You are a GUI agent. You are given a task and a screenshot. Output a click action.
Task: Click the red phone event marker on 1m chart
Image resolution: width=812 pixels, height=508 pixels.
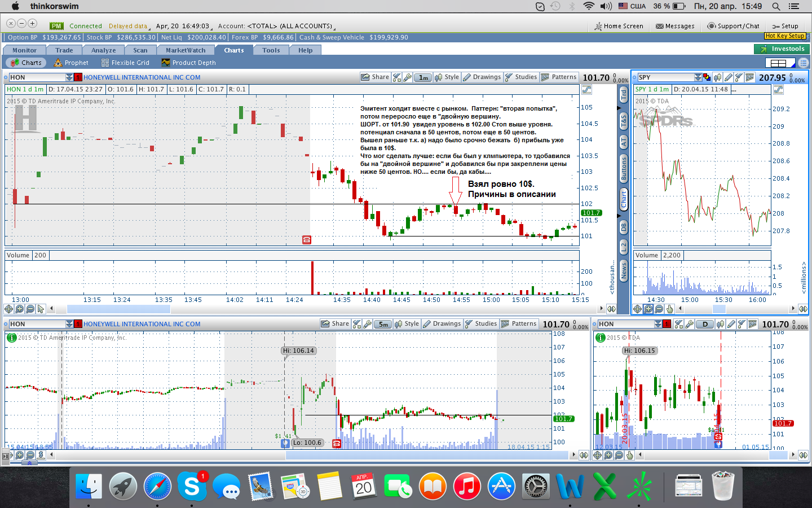(x=306, y=240)
